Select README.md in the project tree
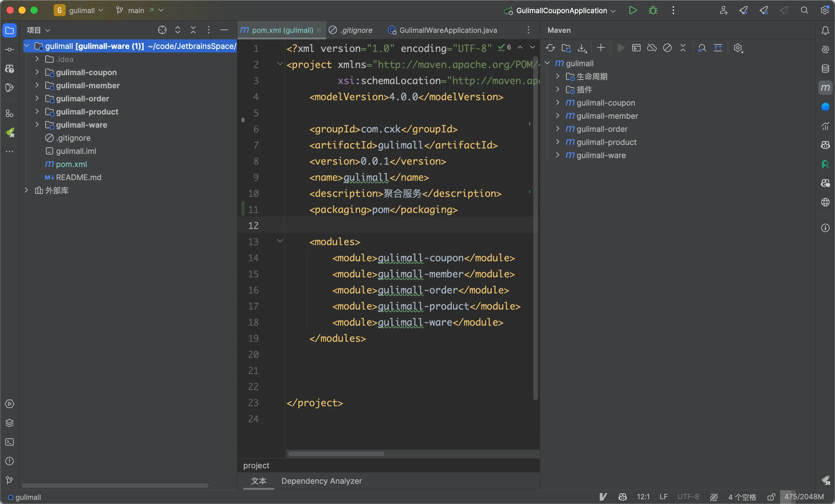This screenshot has height=504, width=835. point(78,177)
